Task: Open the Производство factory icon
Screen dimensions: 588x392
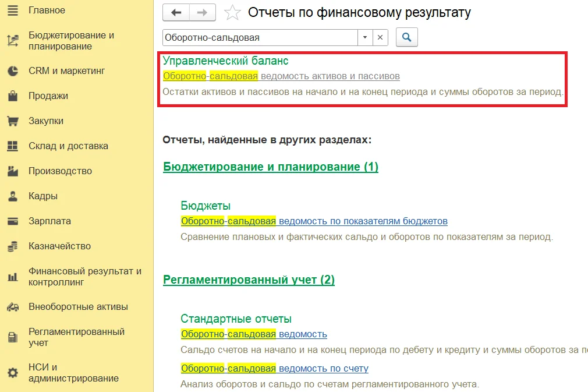Action: (x=12, y=171)
